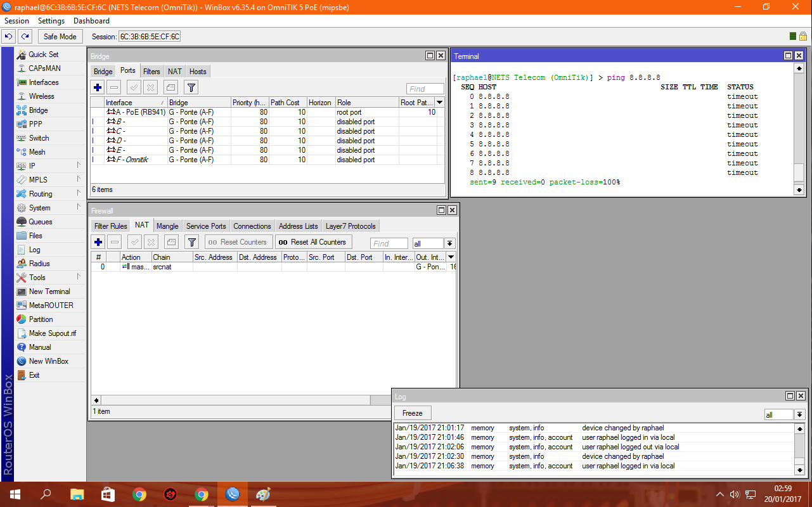This screenshot has width=812, height=507.
Task: Click the blue plus in the Firewall window
Action: click(98, 242)
